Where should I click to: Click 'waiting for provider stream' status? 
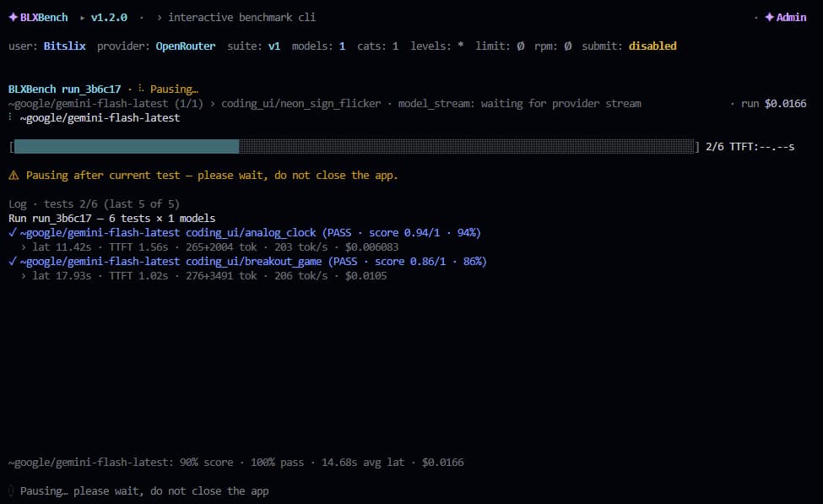[561, 104]
